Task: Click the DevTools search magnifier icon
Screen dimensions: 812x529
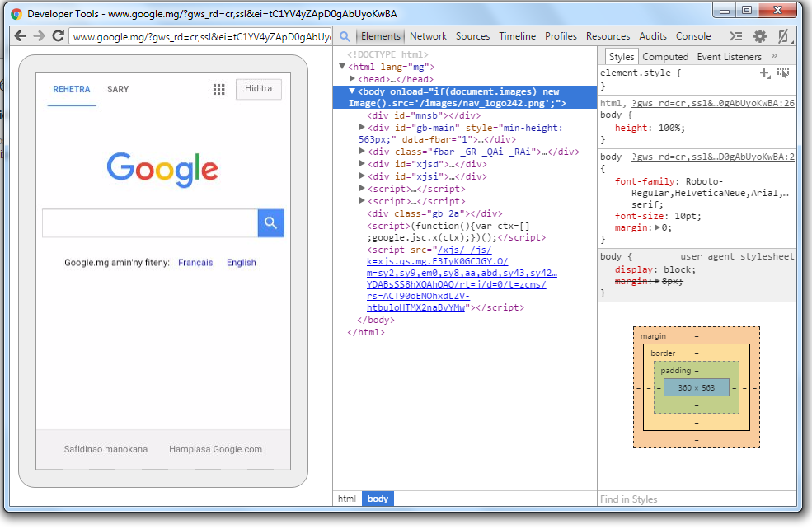Action: (x=345, y=36)
